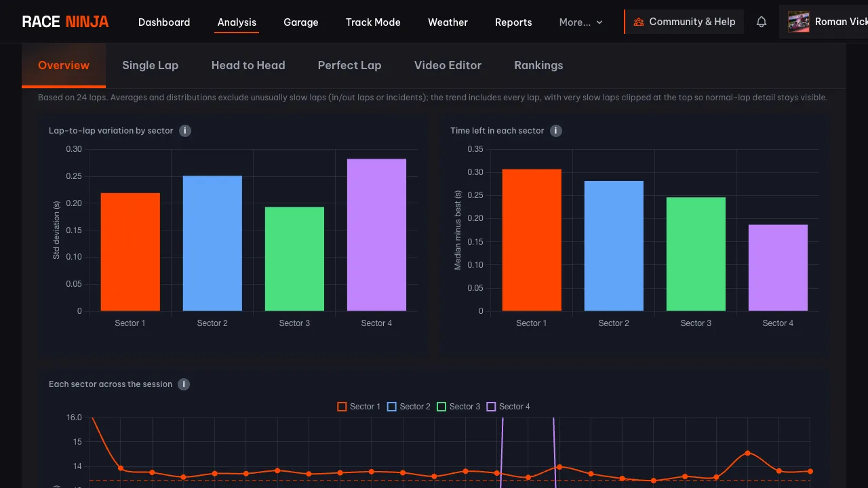This screenshot has width=868, height=488.
Task: Open the Reports page
Action: coord(513,22)
